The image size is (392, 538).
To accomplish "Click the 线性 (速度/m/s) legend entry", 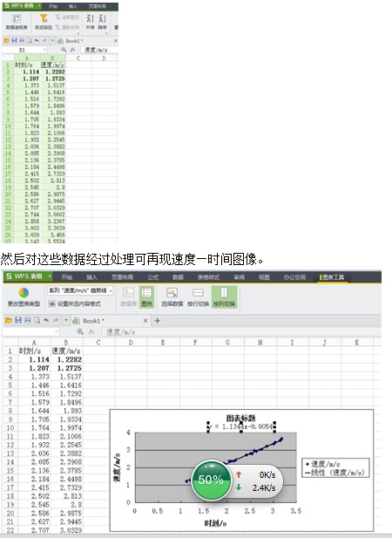I will 334,473.
